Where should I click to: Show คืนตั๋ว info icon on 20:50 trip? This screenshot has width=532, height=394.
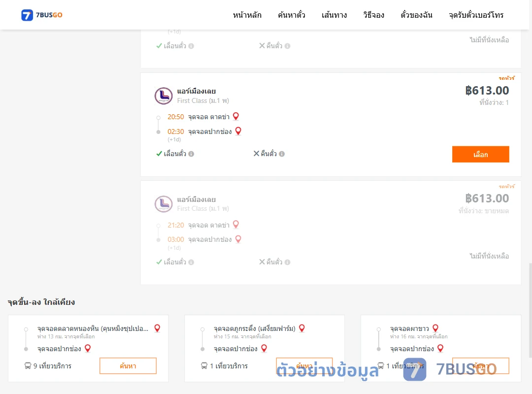[x=282, y=154]
